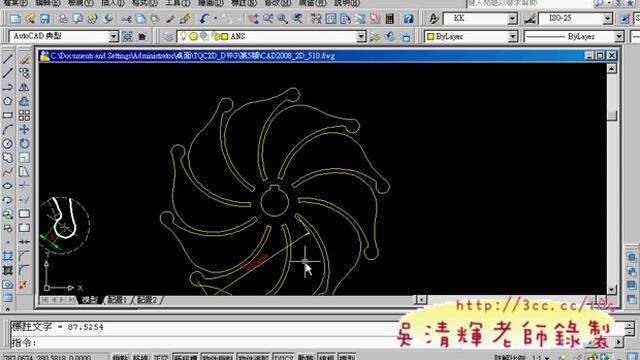Select the Move modify tool
Image resolution: width=640 pixels, height=360 pixels.
click(24, 129)
